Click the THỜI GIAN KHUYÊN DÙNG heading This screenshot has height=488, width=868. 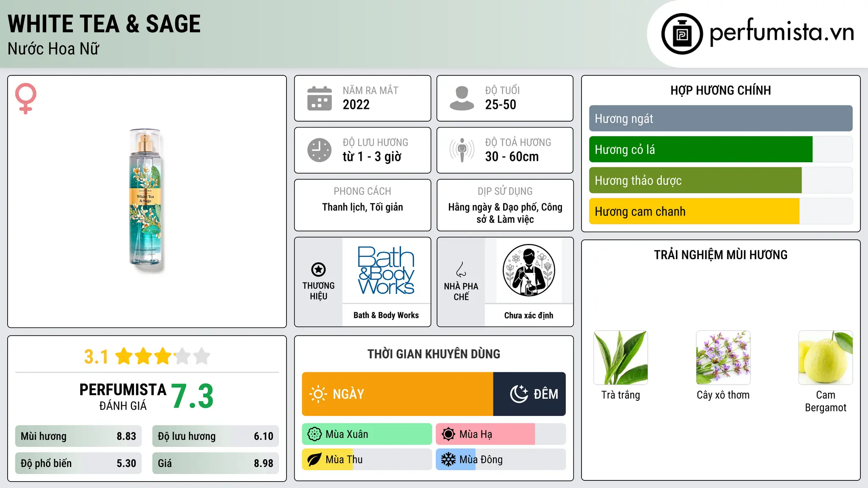pos(434,354)
